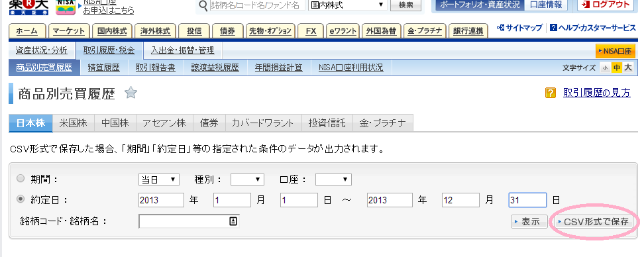
Task: Click the ログアウト button
Action: (606, 5)
